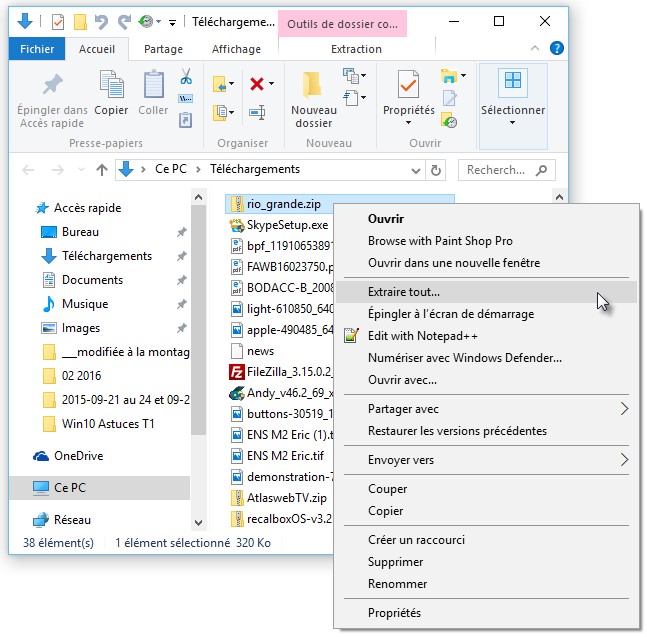Switch to the Affichage ribbon tab
The image size is (647, 637).
tap(236, 48)
